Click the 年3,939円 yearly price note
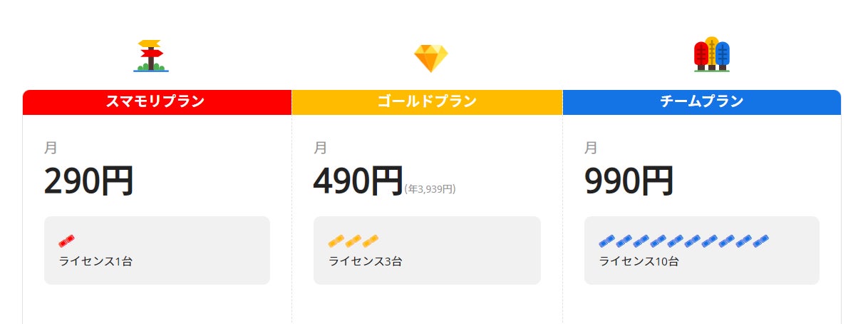Viewport: 868px width, 324px height. point(430,189)
